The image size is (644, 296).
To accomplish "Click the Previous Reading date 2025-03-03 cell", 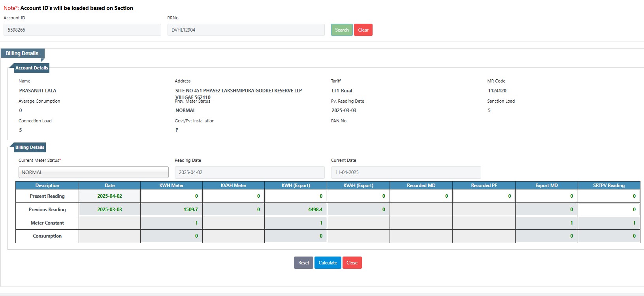I will tap(110, 210).
